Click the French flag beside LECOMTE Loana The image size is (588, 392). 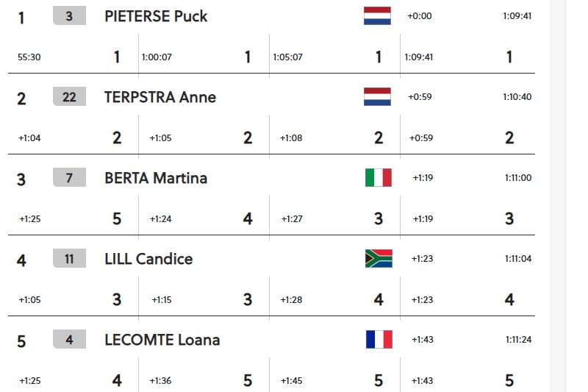[x=379, y=340]
